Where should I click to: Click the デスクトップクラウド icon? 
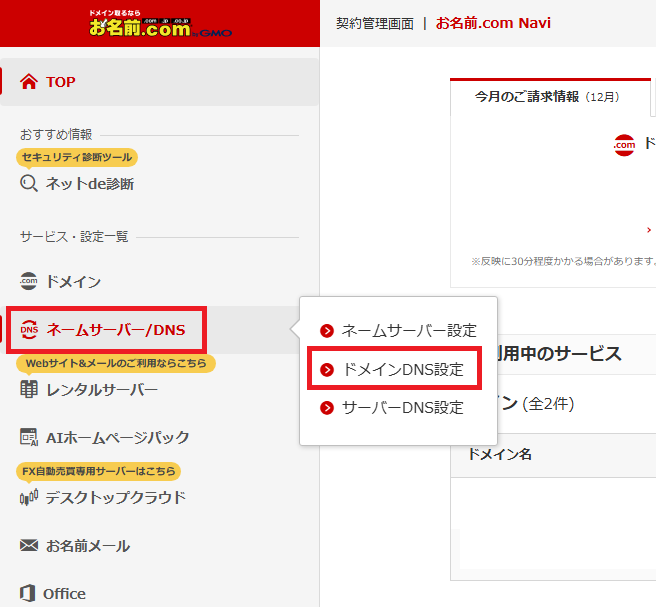[29, 498]
